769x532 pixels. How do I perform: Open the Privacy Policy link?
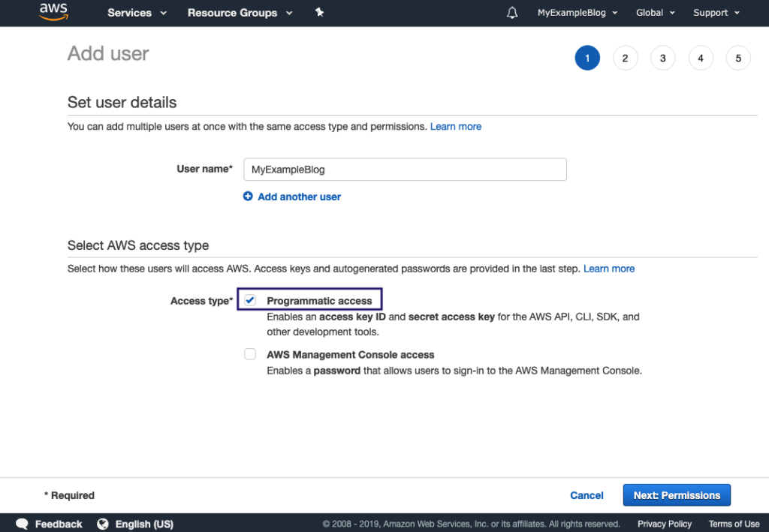point(664,523)
